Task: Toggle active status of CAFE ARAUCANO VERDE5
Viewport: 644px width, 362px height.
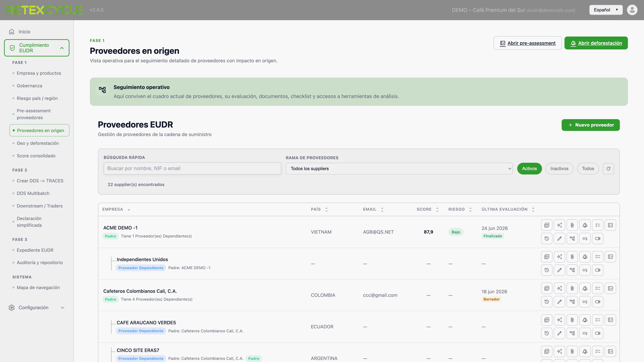Action: click(598, 333)
